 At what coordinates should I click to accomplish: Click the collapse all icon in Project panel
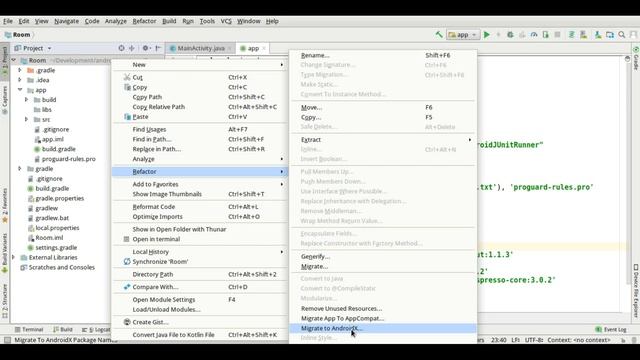(x=132, y=48)
